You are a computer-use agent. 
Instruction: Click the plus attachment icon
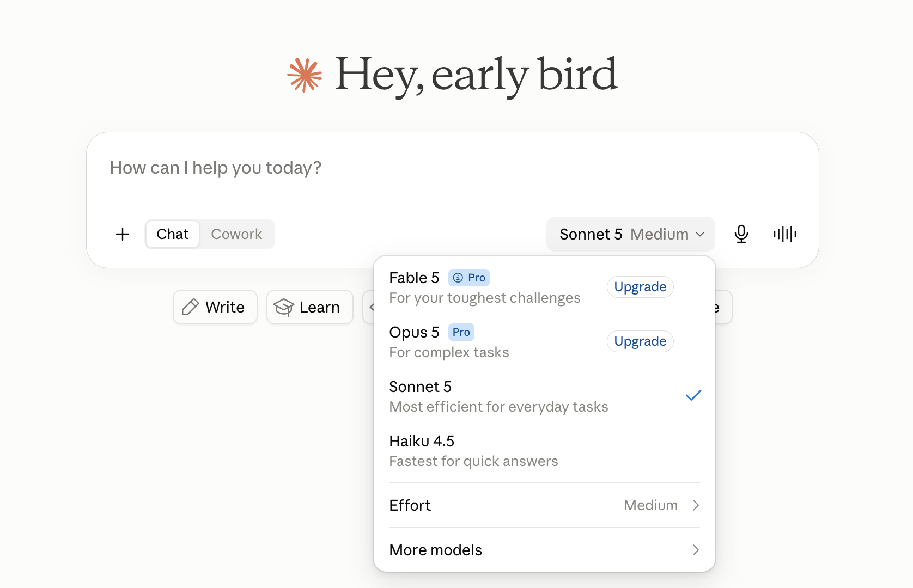pos(123,234)
